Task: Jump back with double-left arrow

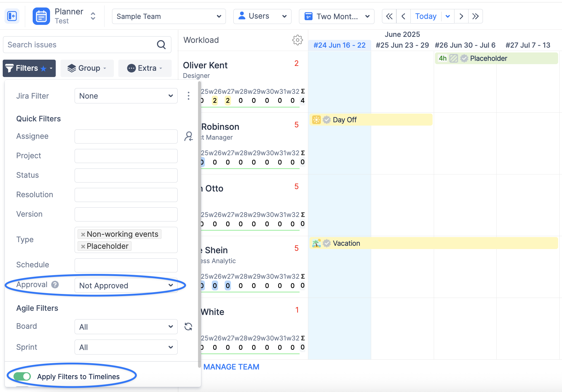Action: 389,16
